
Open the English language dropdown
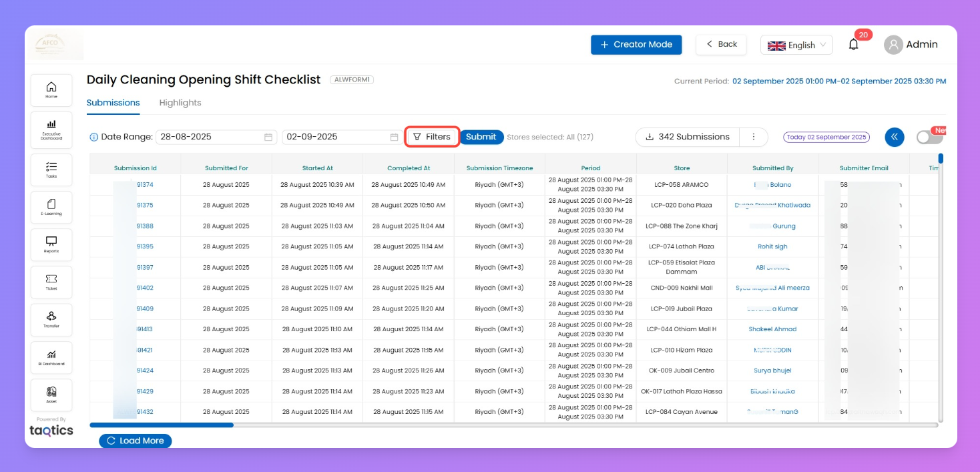pyautogui.click(x=796, y=45)
